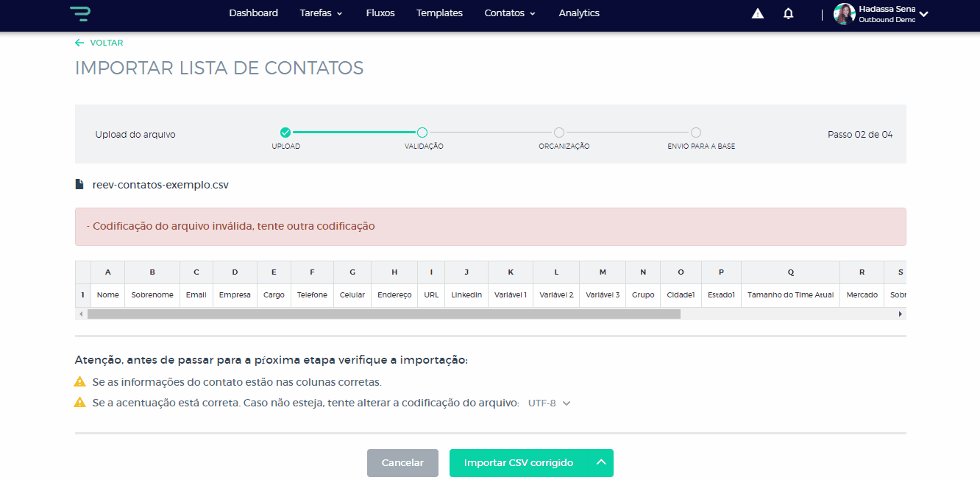Go to the Dashboard menu item

click(253, 13)
